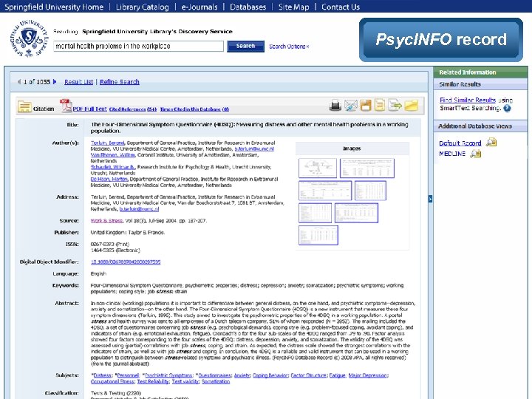The width and height of the screenshot is (532, 399).
Task: Go to next record arrow
Action: click(x=54, y=82)
